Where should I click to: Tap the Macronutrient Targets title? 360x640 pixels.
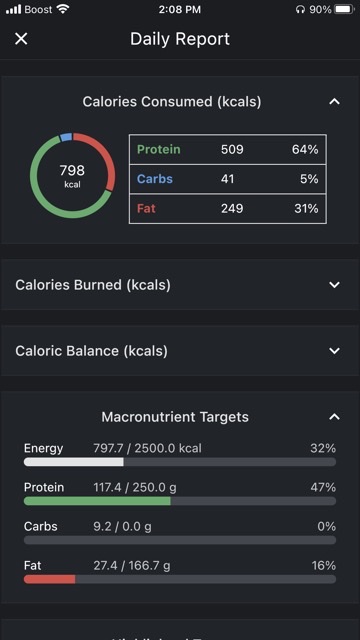tap(175, 417)
